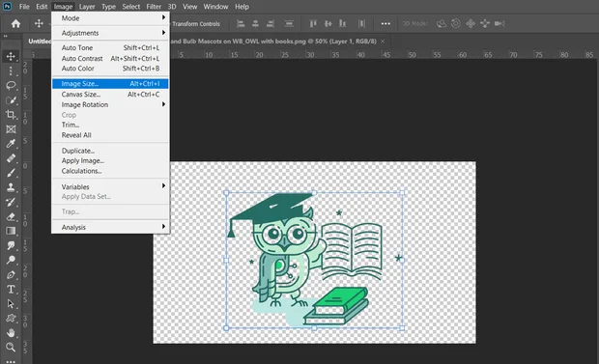Open the Help menu
This screenshot has width=599, height=364.
click(x=242, y=7)
